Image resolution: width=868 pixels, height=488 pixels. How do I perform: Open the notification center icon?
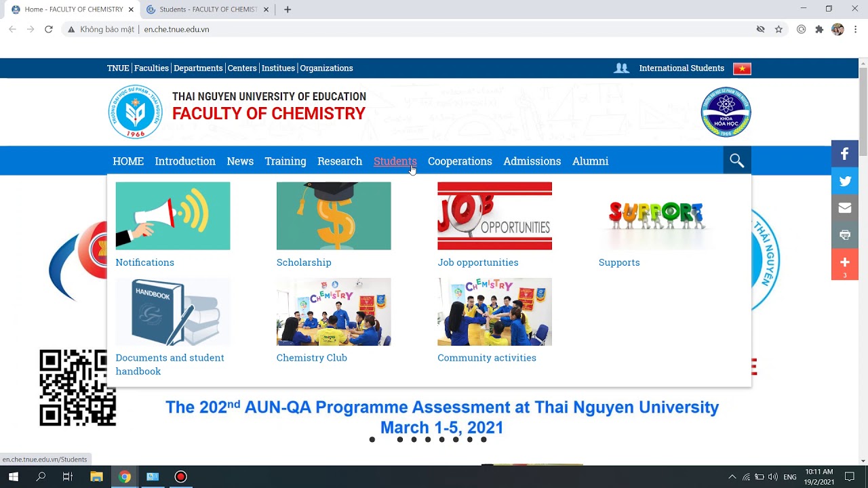click(x=849, y=476)
